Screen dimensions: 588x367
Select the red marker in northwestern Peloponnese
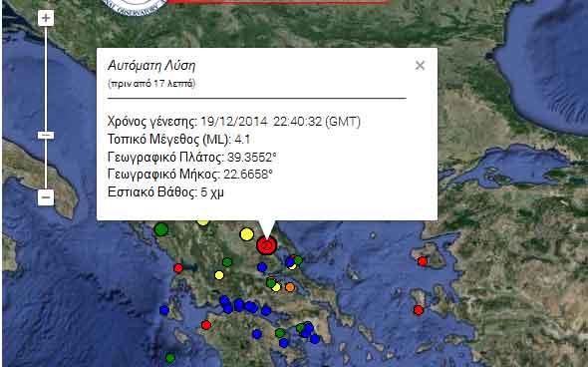(x=206, y=325)
